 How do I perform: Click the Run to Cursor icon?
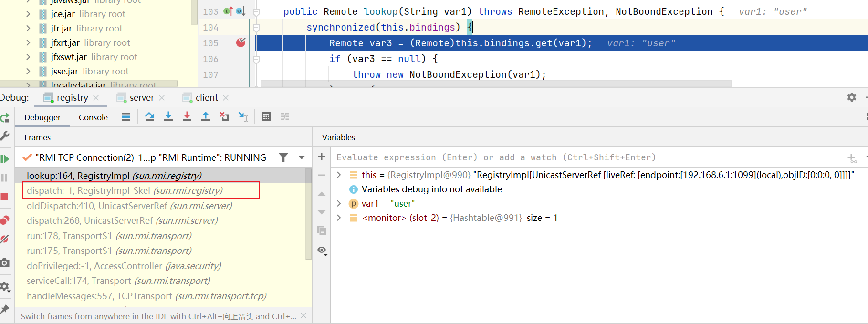pos(243,116)
